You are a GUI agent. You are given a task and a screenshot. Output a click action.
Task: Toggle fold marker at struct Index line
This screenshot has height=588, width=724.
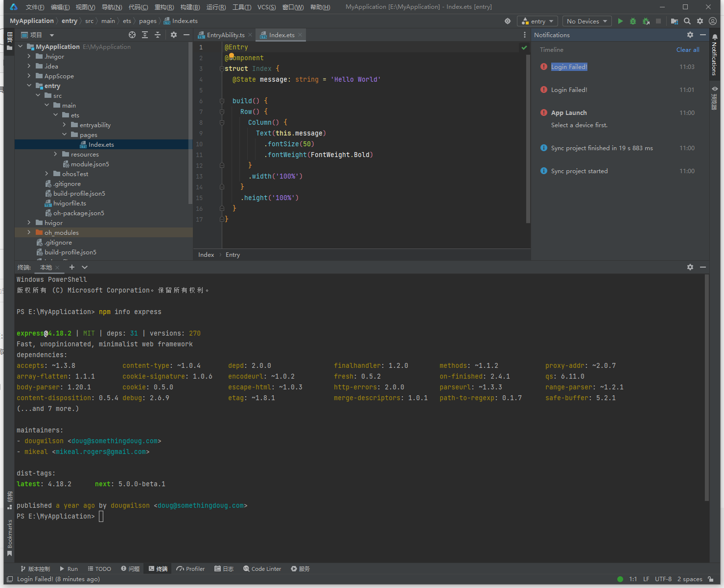222,68
